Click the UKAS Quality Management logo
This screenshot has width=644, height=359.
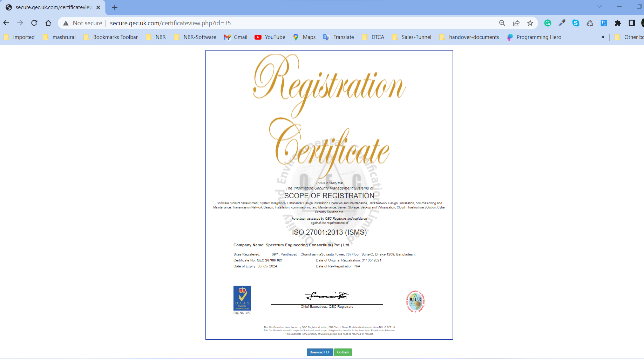(242, 298)
